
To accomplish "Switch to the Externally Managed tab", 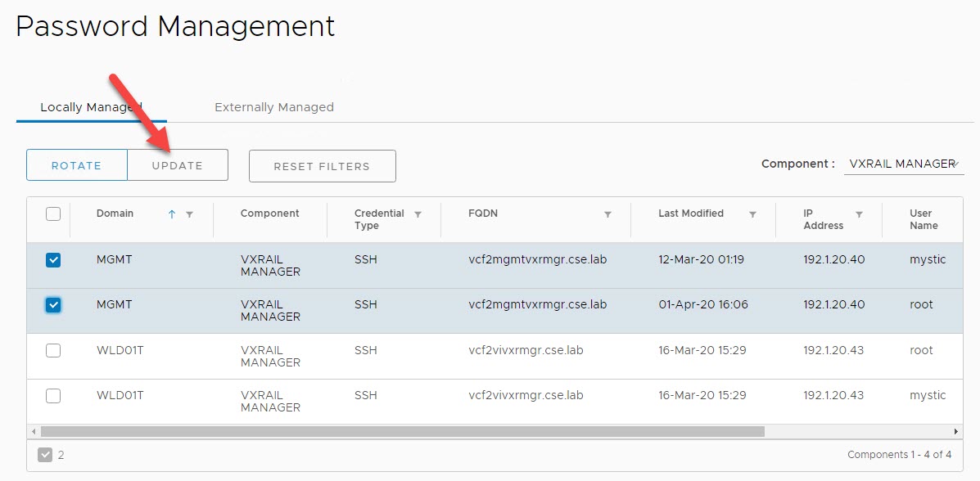I will coord(273,107).
